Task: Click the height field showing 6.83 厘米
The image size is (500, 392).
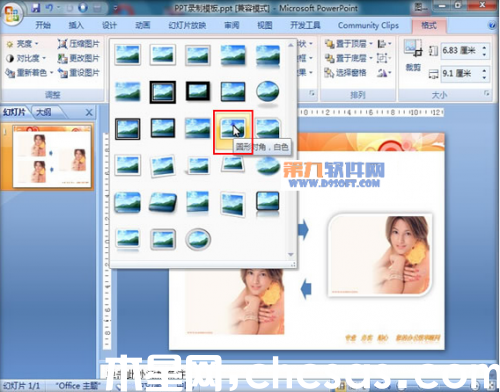Action: click(x=460, y=51)
